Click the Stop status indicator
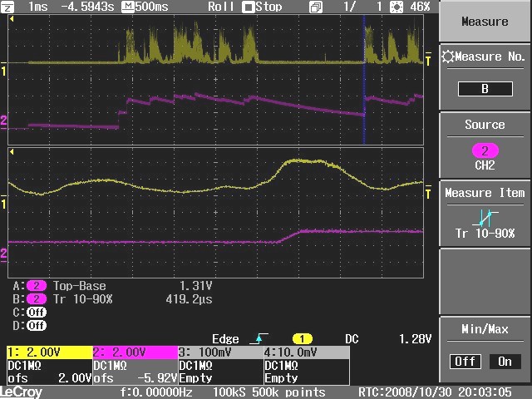 pyautogui.click(x=263, y=7)
